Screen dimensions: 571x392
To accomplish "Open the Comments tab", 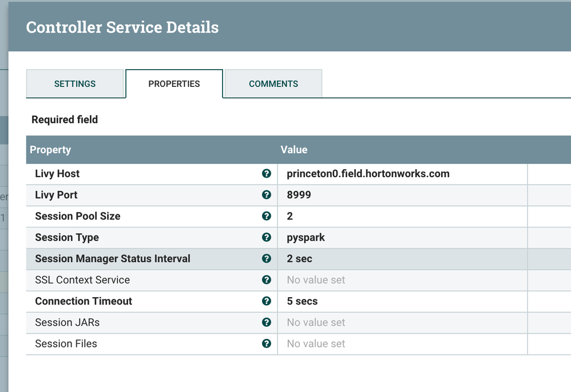I will click(273, 83).
